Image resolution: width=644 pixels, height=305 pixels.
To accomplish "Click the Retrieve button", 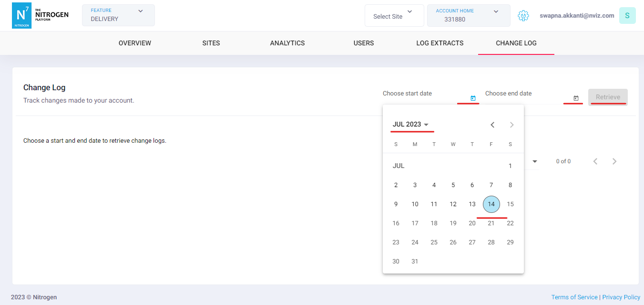I will 608,97.
